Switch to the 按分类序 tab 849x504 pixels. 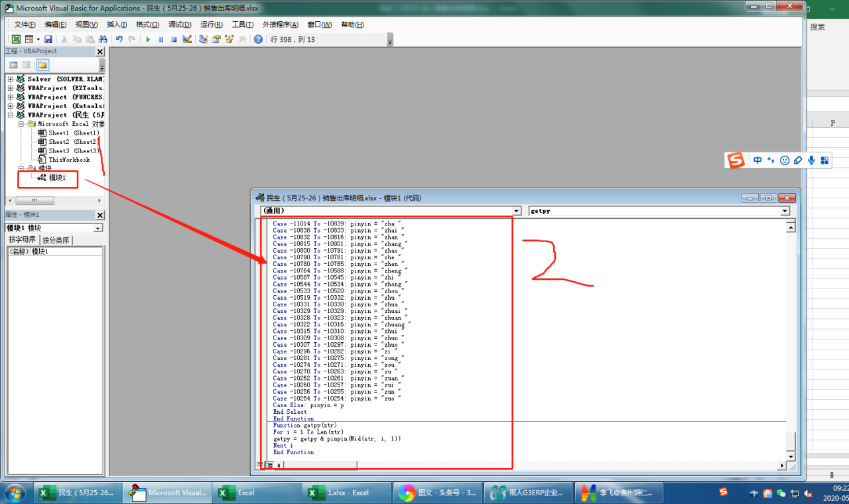pyautogui.click(x=57, y=240)
